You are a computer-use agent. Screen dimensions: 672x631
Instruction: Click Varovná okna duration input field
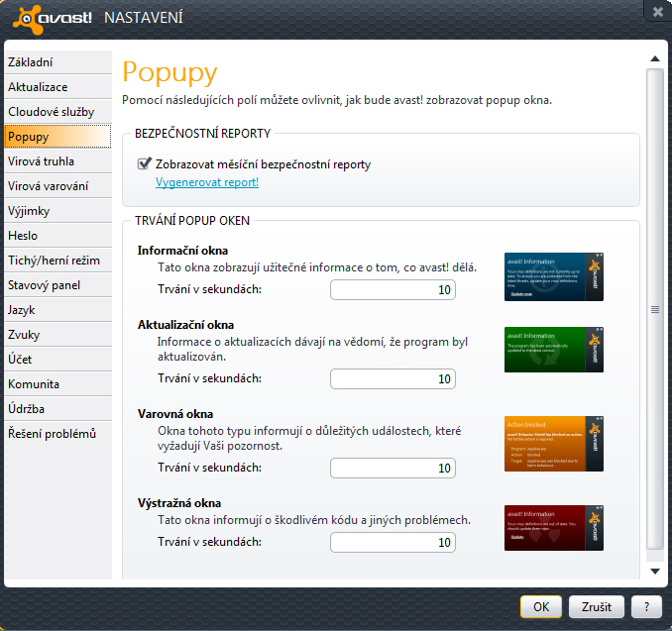pos(392,469)
